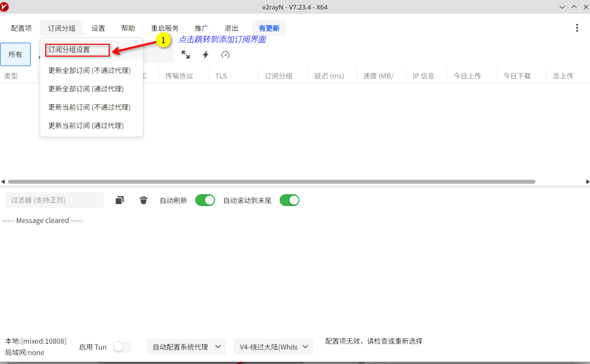The height and width of the screenshot is (364, 590).
Task: Enable the 启用 Tun switch
Action: (122, 347)
